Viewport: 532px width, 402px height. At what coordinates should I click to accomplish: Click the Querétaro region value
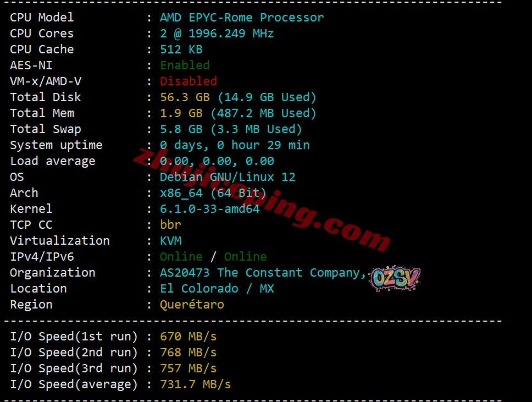[x=192, y=305]
